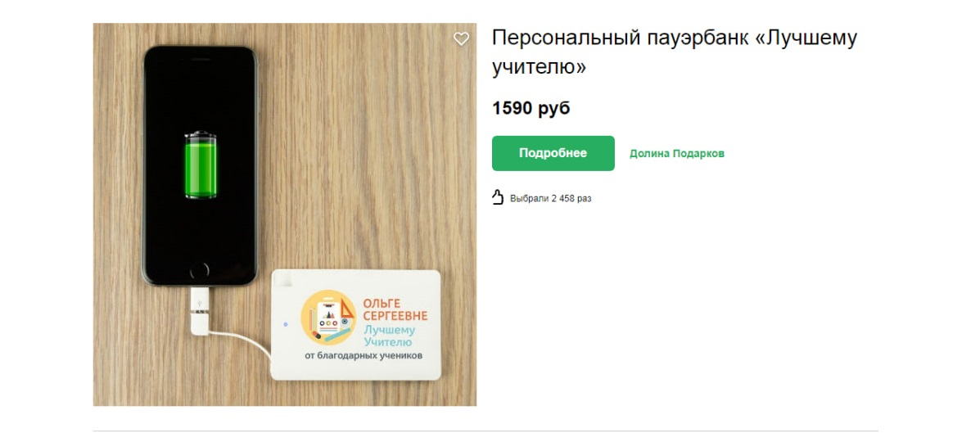Click the small LED dot on powerbank
The width and height of the screenshot is (980, 433).
coord(285,324)
